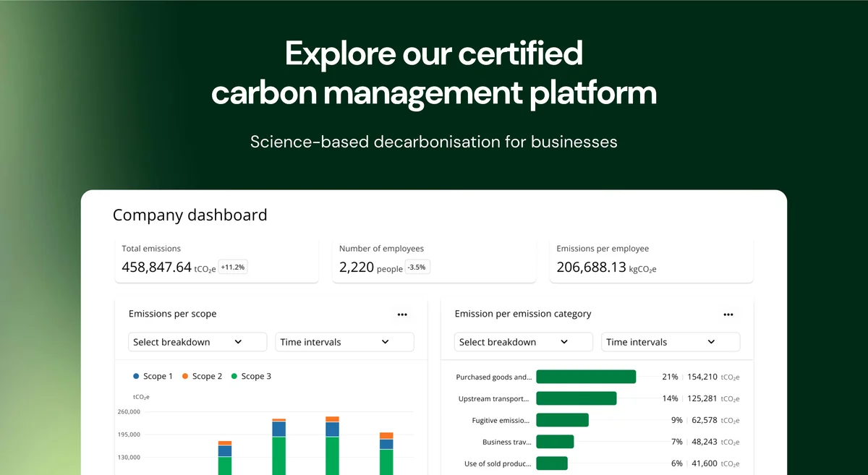Click the Purchased goods green bar

coord(586,377)
